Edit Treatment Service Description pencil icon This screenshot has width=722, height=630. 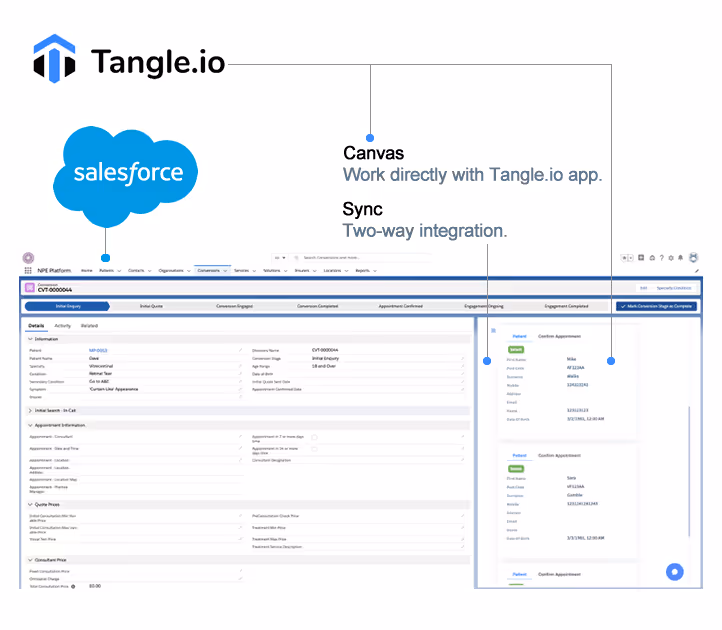(462, 547)
